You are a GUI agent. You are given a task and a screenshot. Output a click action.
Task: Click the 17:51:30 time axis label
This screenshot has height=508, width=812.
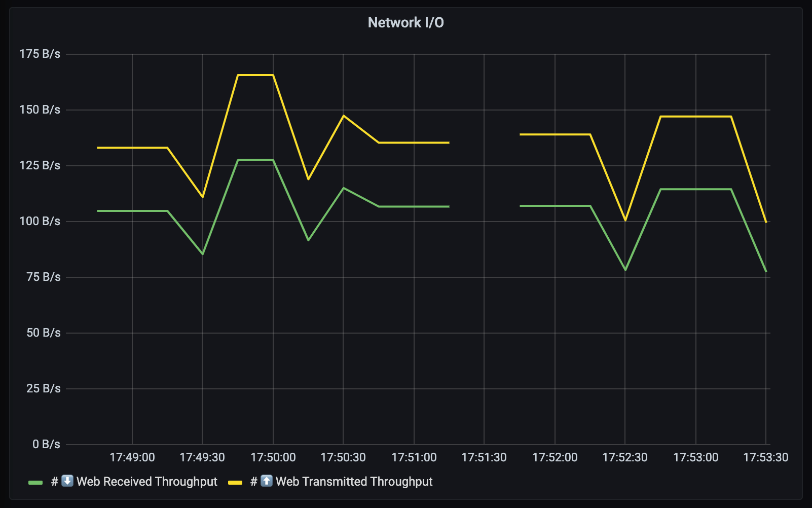pos(484,457)
